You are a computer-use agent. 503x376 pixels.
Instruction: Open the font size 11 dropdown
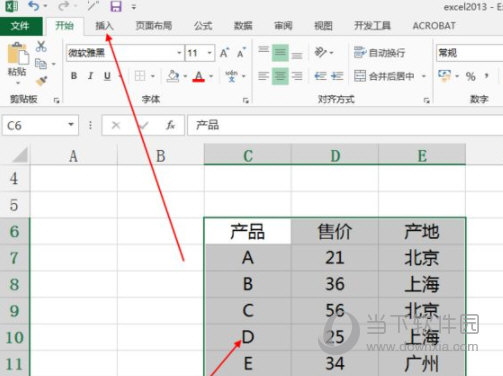[x=210, y=53]
